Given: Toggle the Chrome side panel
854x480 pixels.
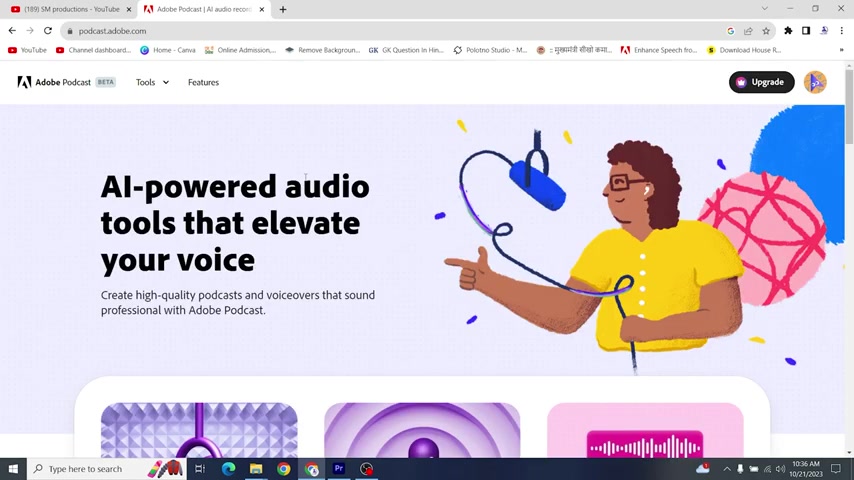Looking at the screenshot, I should [x=806, y=31].
